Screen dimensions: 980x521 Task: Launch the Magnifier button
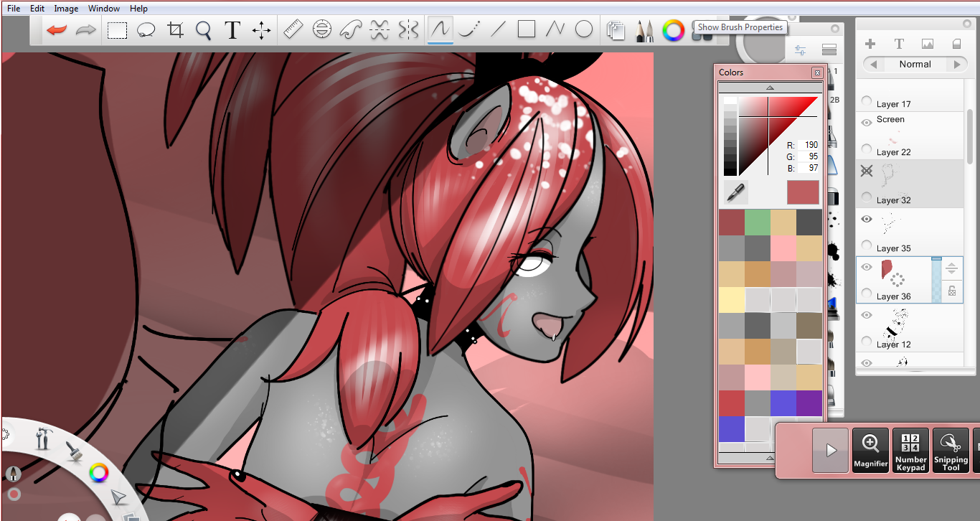pos(871,451)
